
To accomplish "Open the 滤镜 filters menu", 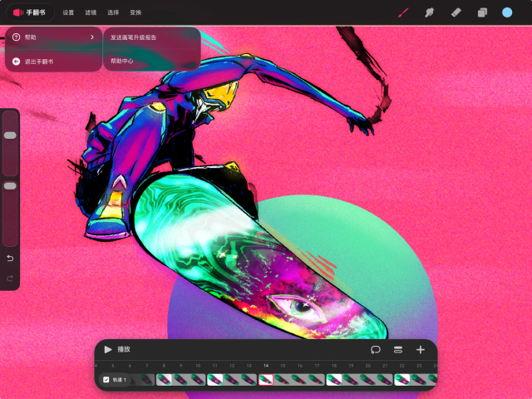I will tap(91, 12).
